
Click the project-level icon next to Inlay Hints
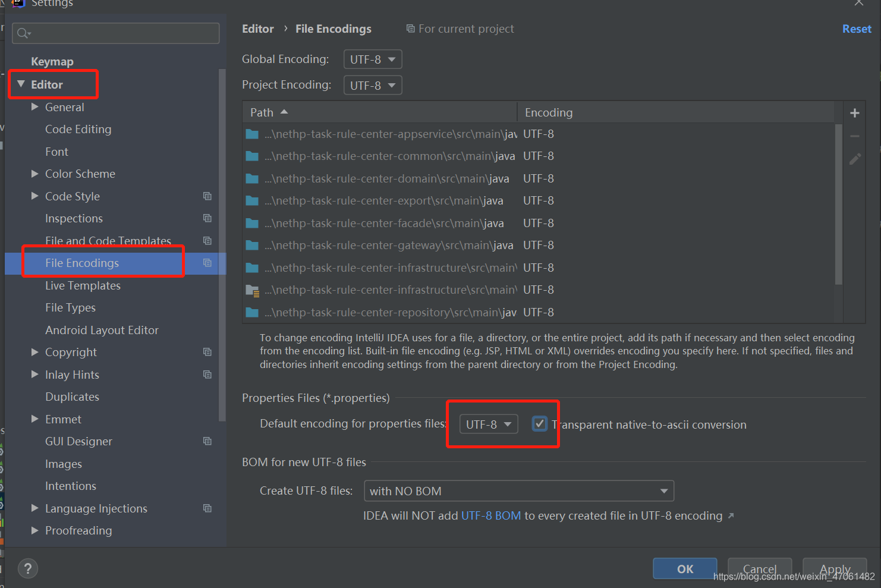tap(207, 375)
